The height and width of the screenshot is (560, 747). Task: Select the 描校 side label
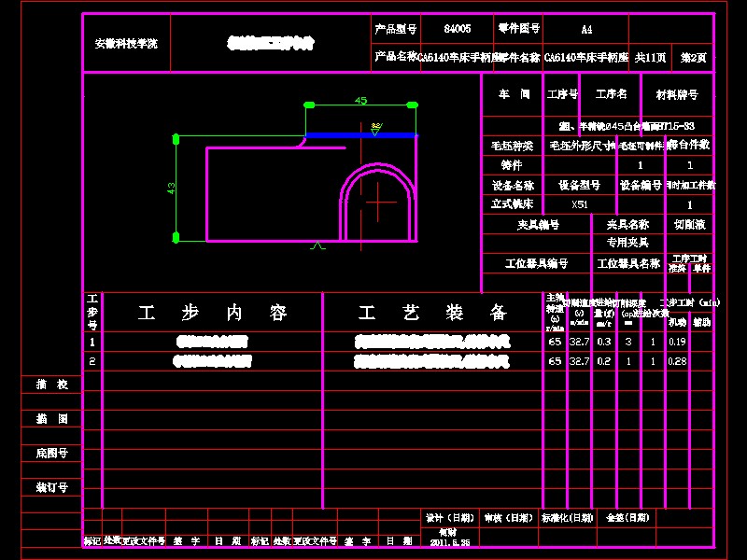point(52,385)
